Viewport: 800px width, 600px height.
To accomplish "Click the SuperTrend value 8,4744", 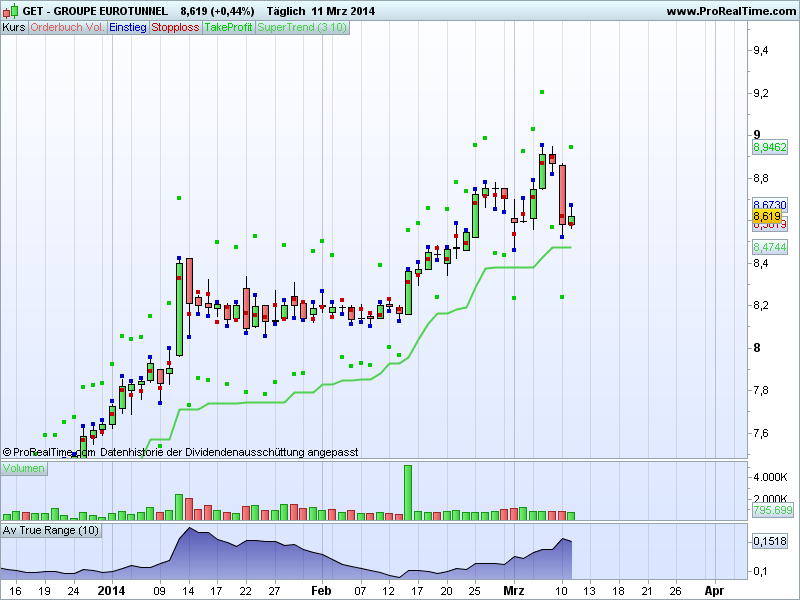I will click(x=770, y=247).
